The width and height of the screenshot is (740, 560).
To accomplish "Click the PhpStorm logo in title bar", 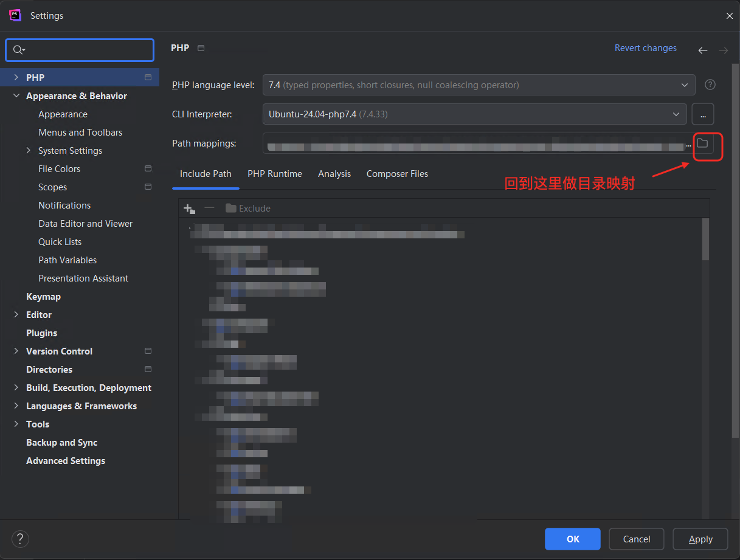I will (x=16, y=16).
